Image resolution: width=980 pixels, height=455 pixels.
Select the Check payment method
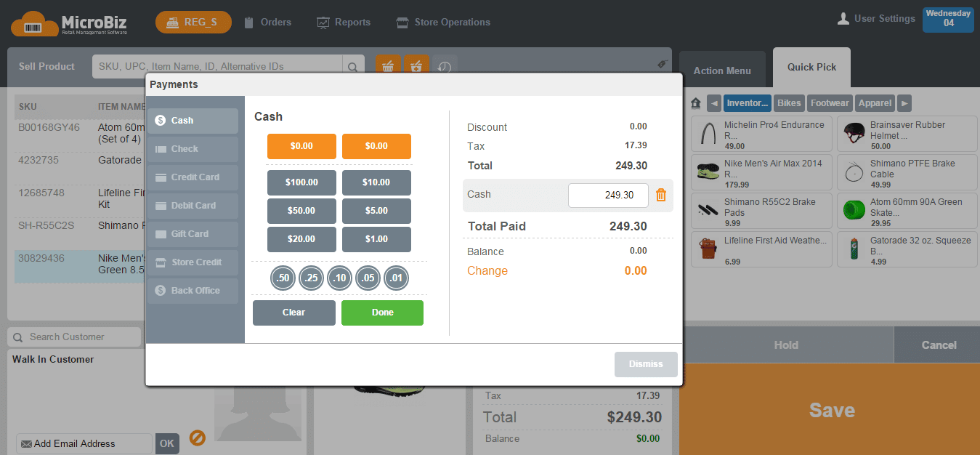(x=193, y=149)
